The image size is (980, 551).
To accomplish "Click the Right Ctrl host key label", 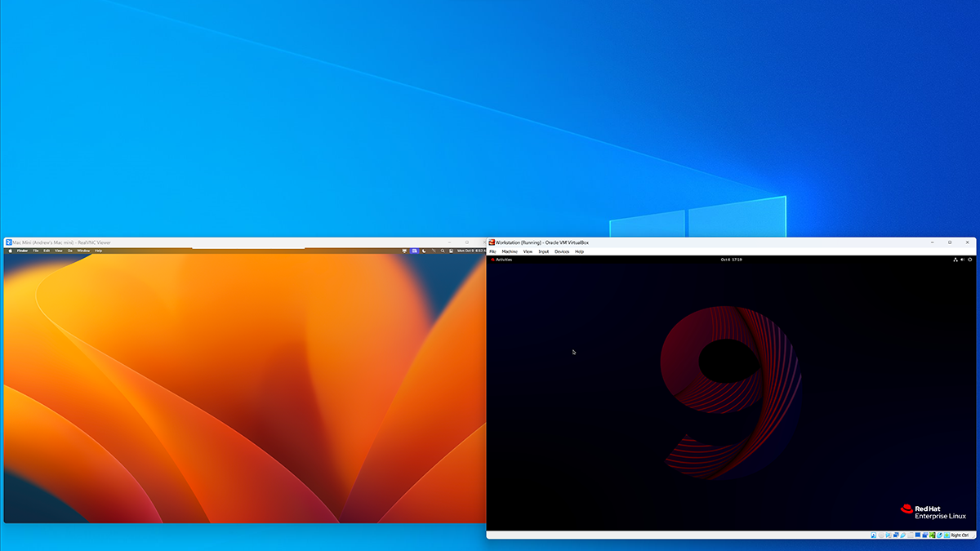I will coord(960,535).
